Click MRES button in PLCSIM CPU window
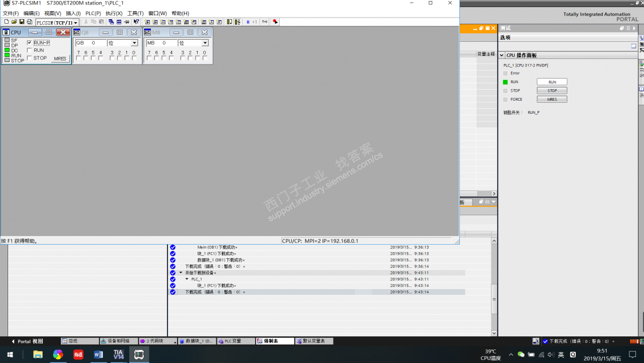Image resolution: width=644 pixels, height=363 pixels. [x=60, y=59]
